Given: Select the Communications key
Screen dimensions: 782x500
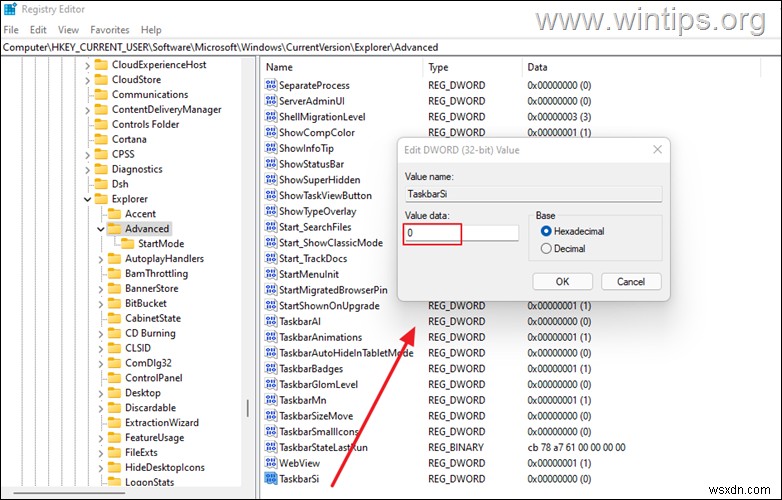Looking at the screenshot, I should [x=150, y=94].
